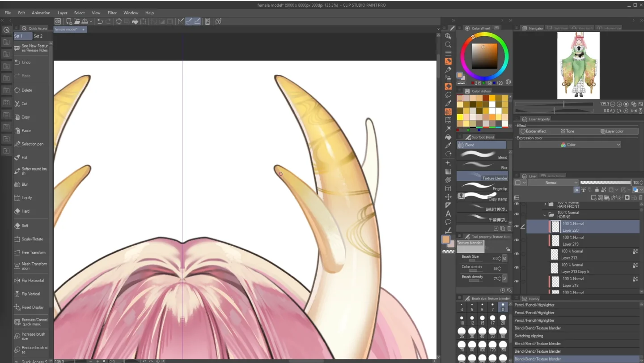The width and height of the screenshot is (644, 363).
Task: Click New canvas icon in command bar
Action: [x=69, y=21]
